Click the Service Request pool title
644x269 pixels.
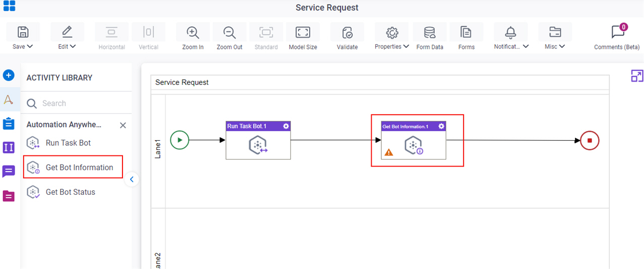point(182,82)
